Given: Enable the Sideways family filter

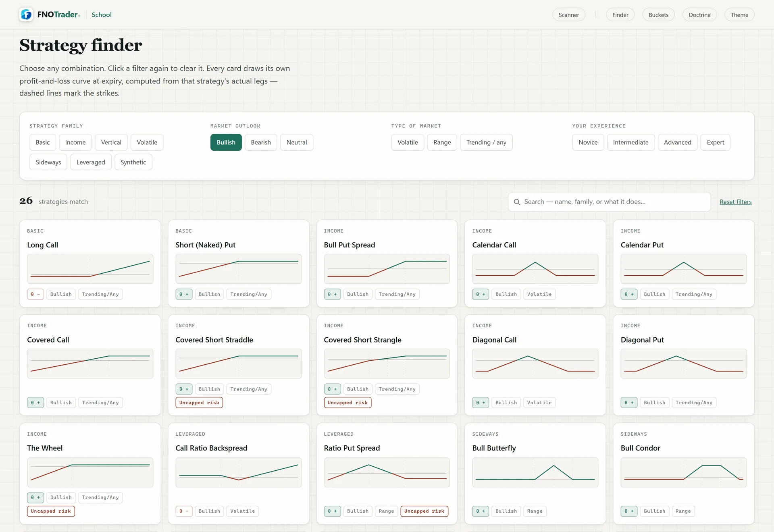Looking at the screenshot, I should [48, 162].
